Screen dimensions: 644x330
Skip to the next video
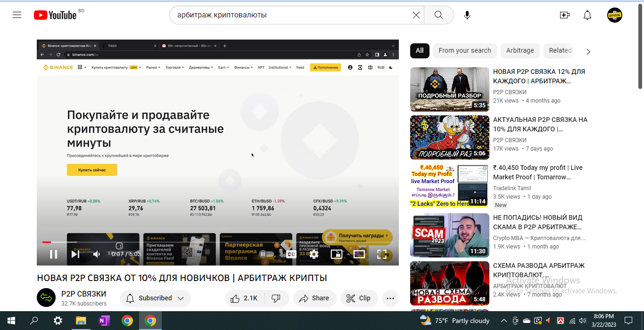tap(75, 254)
